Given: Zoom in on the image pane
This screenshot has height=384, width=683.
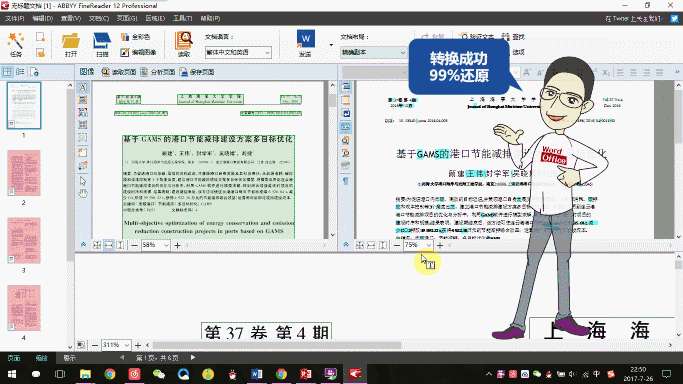Looking at the screenshot, I should click(x=177, y=246).
